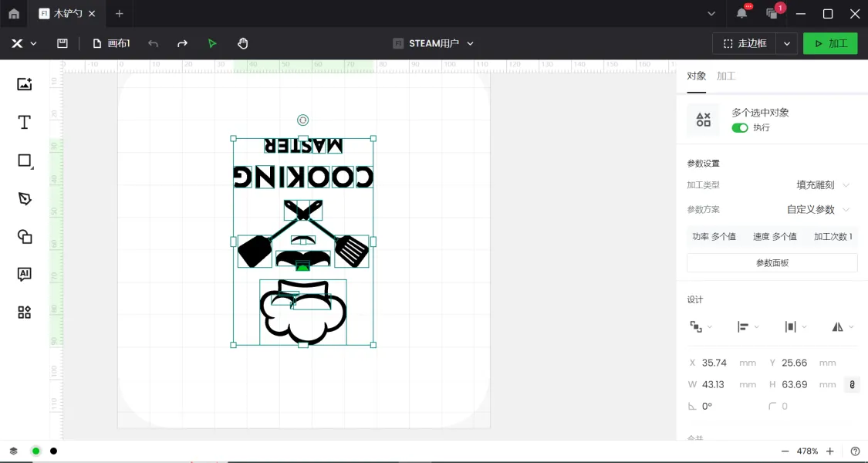Screen dimensions: 868x463
Task: Close the 木铲勺 tab
Action: [x=92, y=14]
